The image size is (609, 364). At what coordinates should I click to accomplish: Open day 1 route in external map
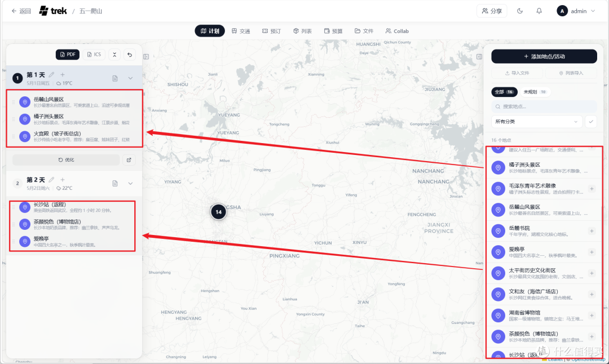click(x=129, y=160)
